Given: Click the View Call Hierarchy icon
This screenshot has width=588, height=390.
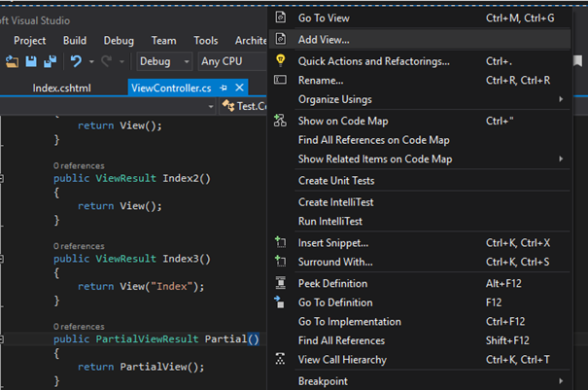Looking at the screenshot, I should (280, 359).
